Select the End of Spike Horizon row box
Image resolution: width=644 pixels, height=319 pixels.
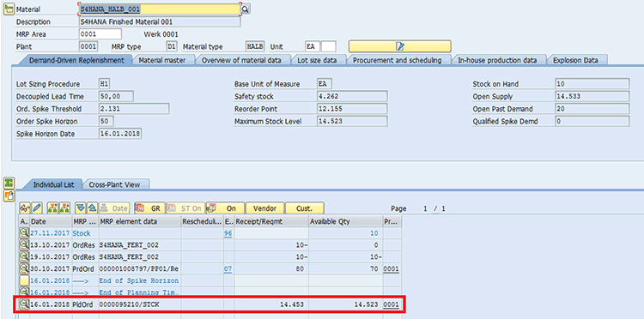point(25,280)
